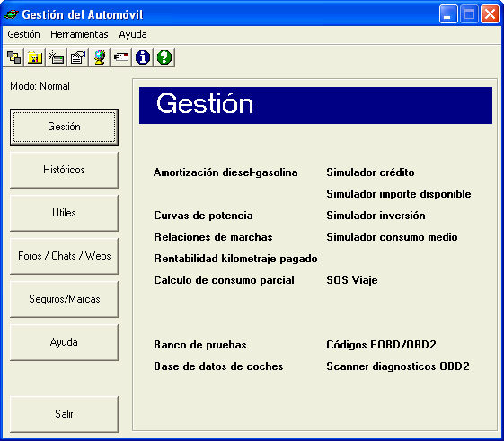Launch Scanner diagnosticos OBD2
The width and height of the screenshot is (504, 441).
pyautogui.click(x=398, y=366)
